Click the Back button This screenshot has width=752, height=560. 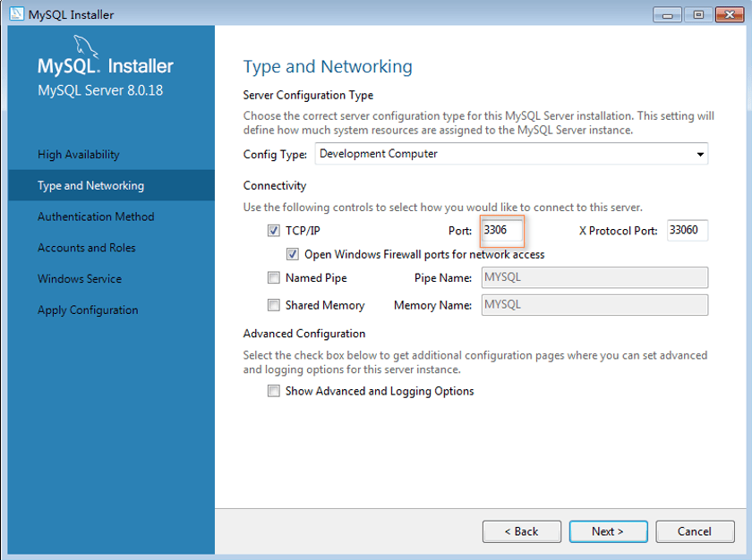coord(522,531)
